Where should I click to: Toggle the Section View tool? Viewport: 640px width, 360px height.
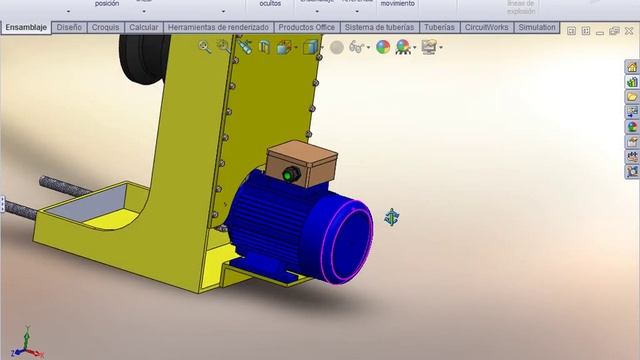264,47
